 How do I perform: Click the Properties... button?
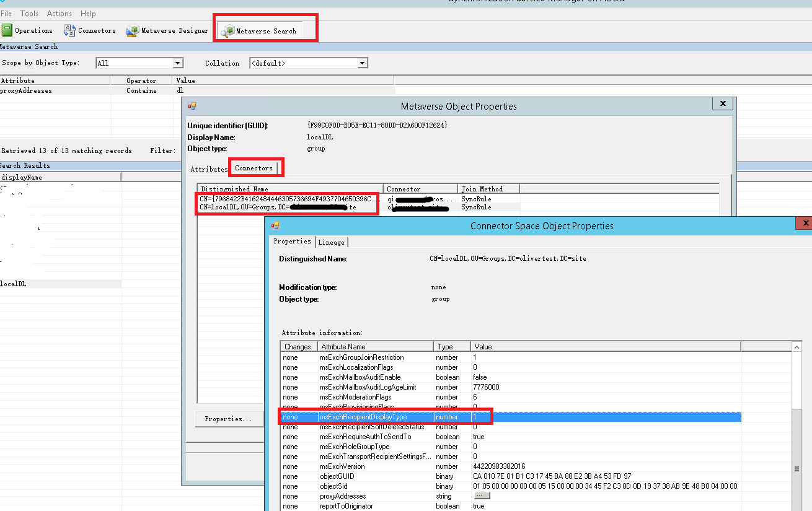[x=229, y=419]
